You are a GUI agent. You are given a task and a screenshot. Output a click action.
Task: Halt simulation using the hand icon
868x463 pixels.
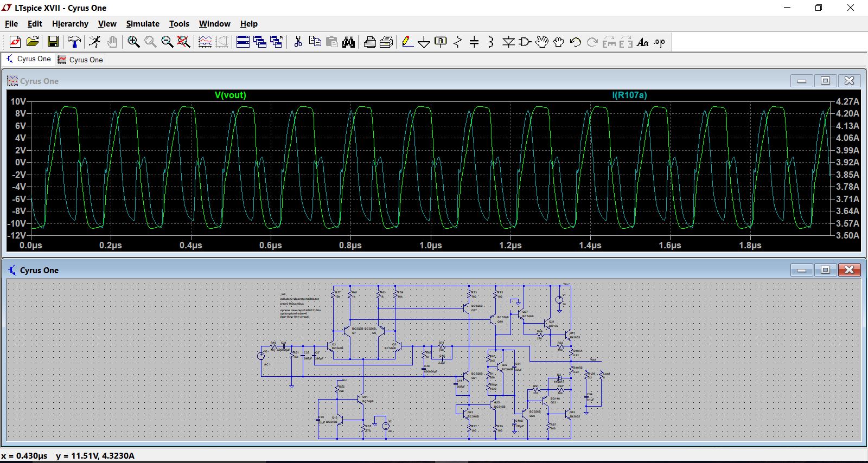(x=112, y=42)
